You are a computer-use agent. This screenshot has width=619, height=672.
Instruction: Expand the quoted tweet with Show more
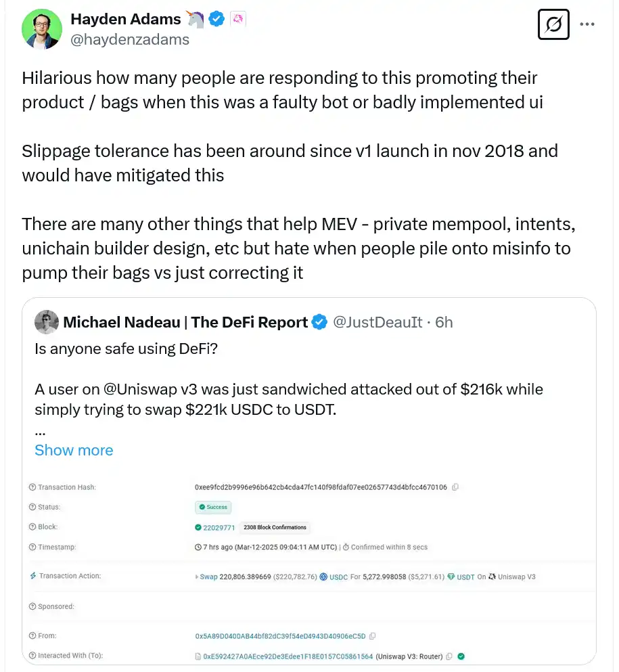click(74, 450)
